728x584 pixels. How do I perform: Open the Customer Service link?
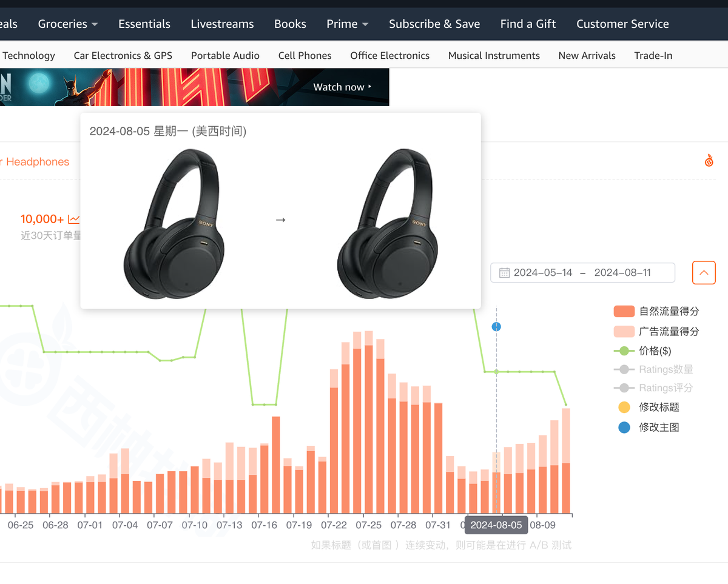(622, 24)
